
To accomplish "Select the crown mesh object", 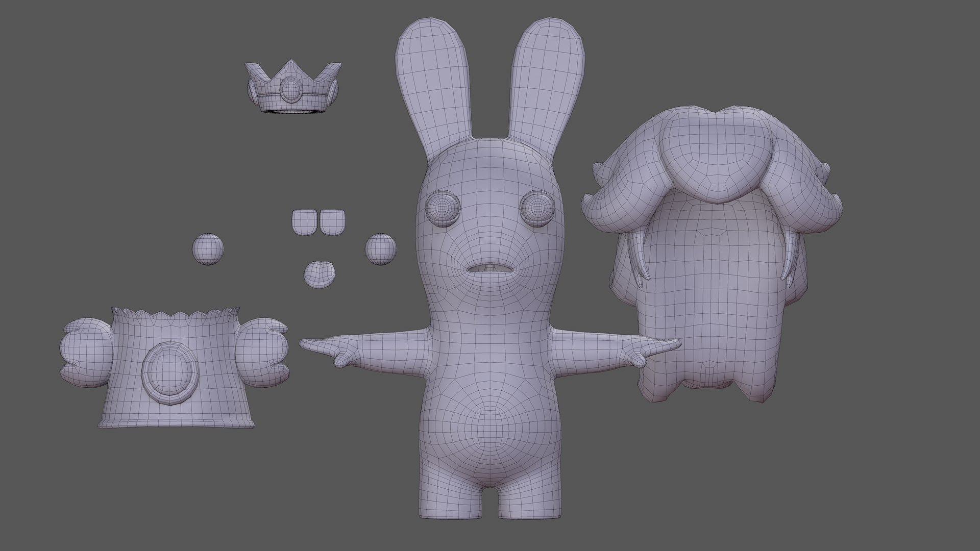I will [x=292, y=87].
